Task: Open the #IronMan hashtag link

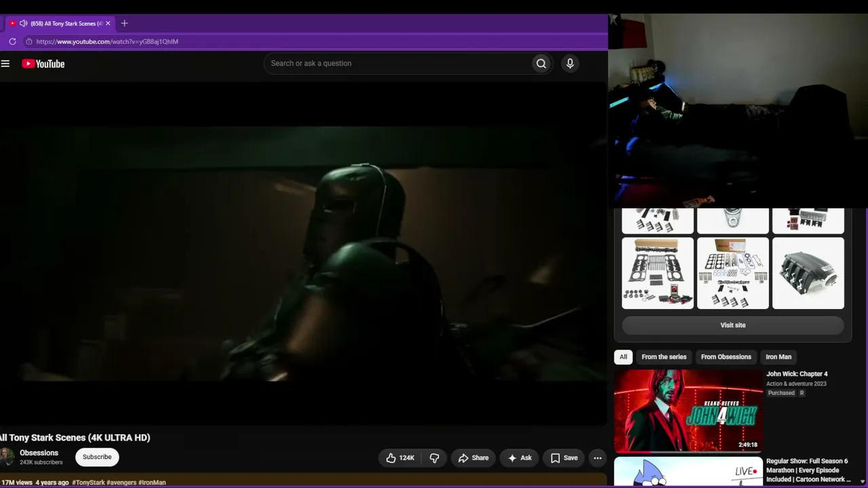Action: [152, 483]
